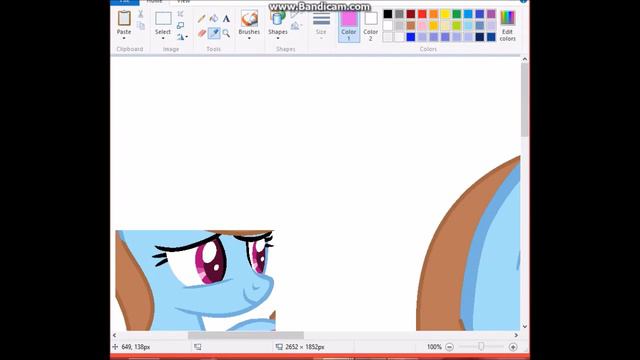This screenshot has height=360, width=640.
Task: Activate the Color 2 button
Action: tap(371, 26)
